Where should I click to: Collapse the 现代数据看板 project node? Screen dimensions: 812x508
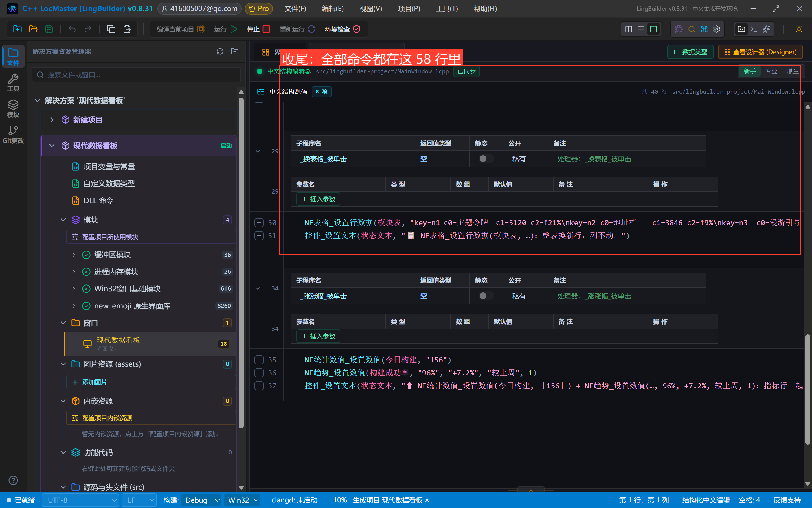pyautogui.click(x=52, y=145)
